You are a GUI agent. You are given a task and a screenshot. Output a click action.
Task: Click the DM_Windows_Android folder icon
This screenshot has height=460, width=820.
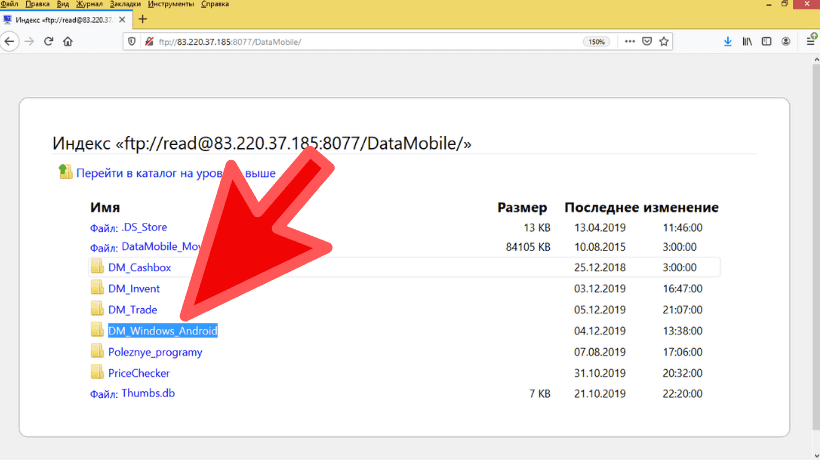tap(97, 329)
